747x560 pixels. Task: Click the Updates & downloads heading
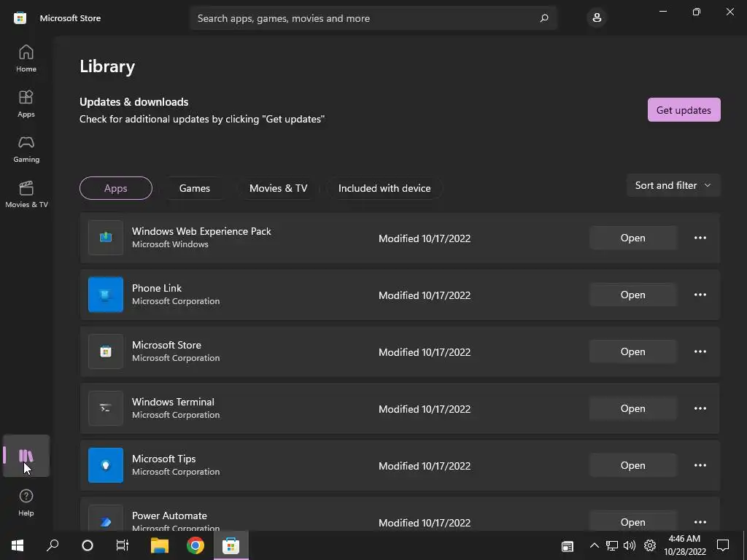click(x=134, y=102)
